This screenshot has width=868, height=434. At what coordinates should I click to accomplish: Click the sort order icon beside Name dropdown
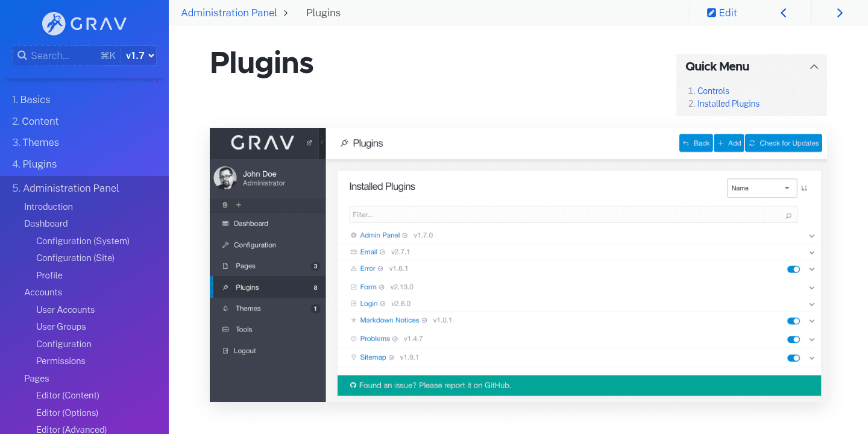point(805,187)
